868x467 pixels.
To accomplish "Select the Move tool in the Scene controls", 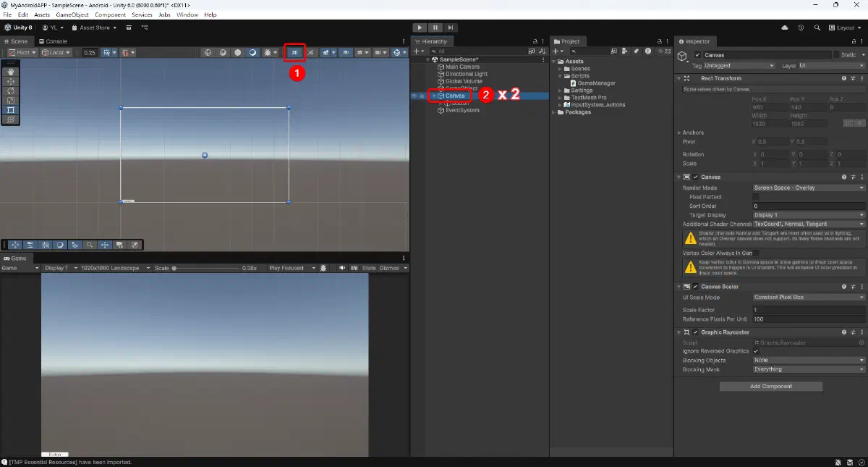I will point(10,81).
